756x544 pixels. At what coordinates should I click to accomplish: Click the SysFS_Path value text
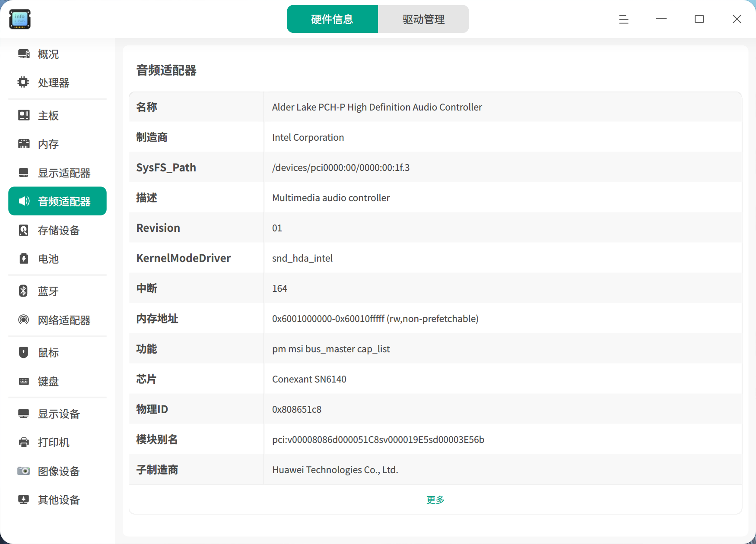341,168
